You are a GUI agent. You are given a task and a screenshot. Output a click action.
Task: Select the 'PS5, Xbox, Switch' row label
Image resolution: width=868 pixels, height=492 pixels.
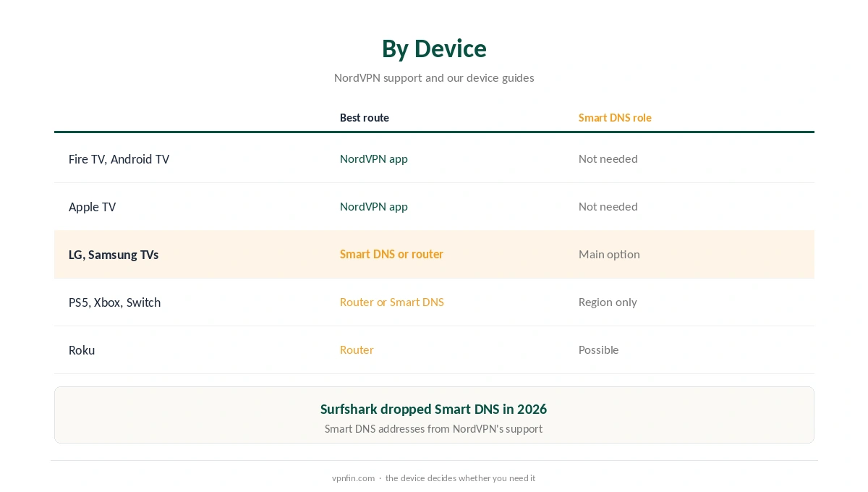tap(114, 302)
